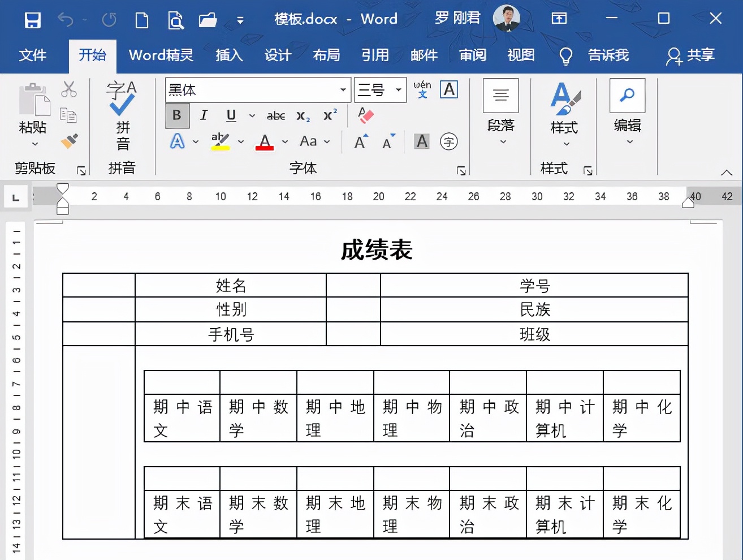Screen dimensions: 743x560
Task: Open the 样式 pane launcher
Action: click(588, 170)
